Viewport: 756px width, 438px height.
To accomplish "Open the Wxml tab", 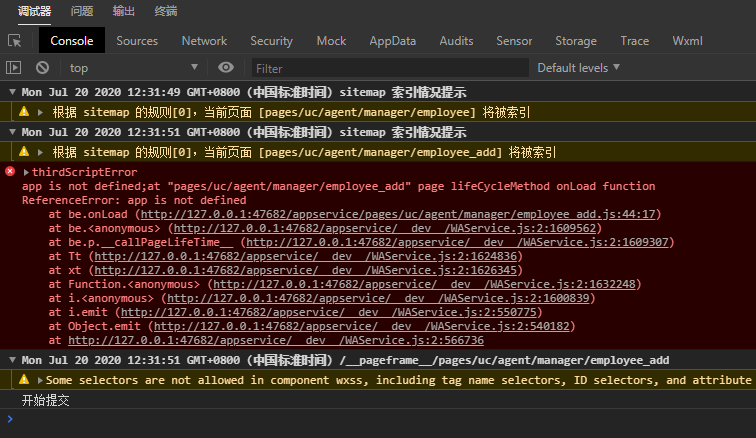I will [x=687, y=41].
